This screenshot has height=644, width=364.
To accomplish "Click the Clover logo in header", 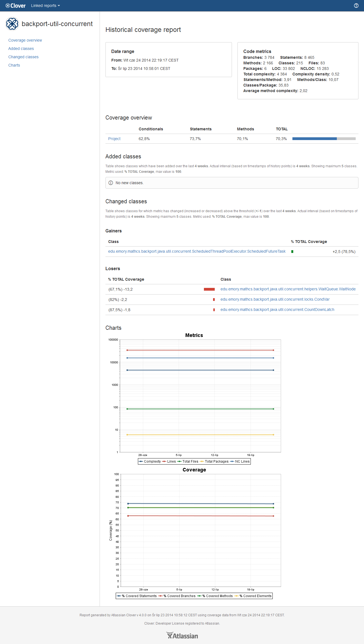I will coord(16,6).
